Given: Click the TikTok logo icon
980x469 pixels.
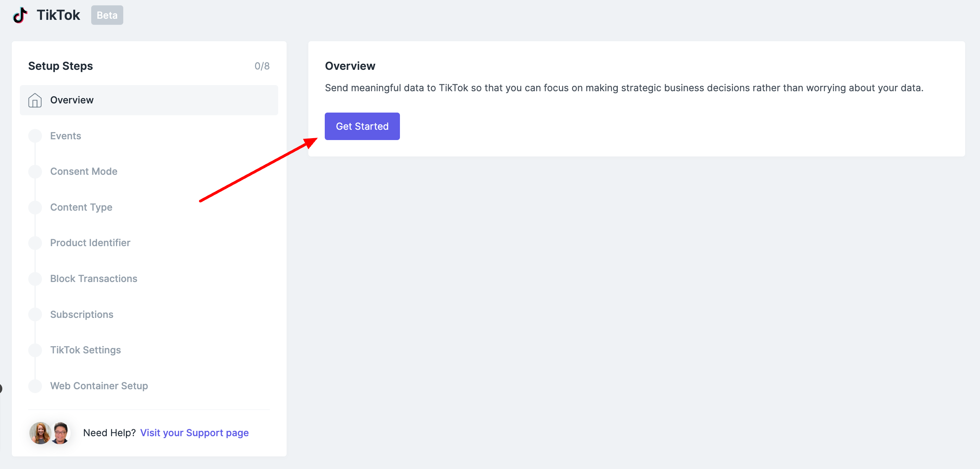Looking at the screenshot, I should 20,15.
